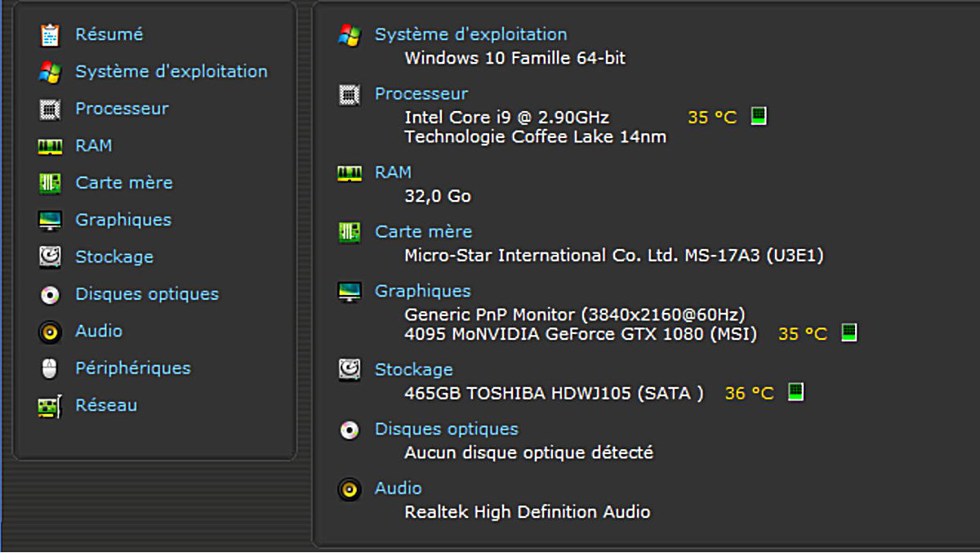Click green temperature gauge icon for TOSHIBA drive

(x=795, y=392)
